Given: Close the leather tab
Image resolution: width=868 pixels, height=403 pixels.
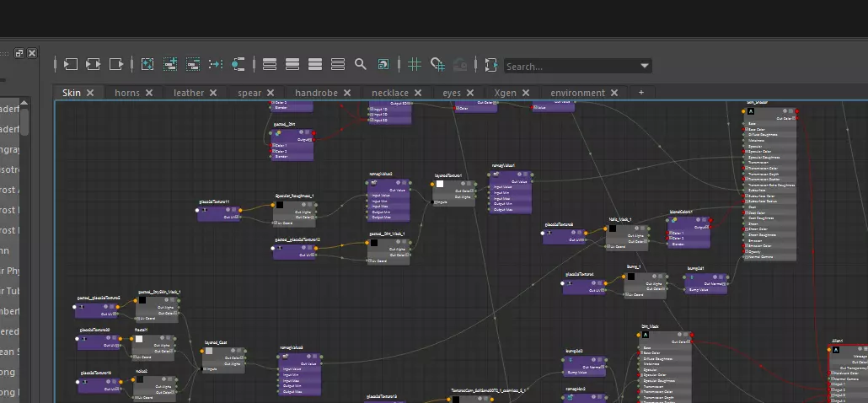Looking at the screenshot, I should point(213,93).
